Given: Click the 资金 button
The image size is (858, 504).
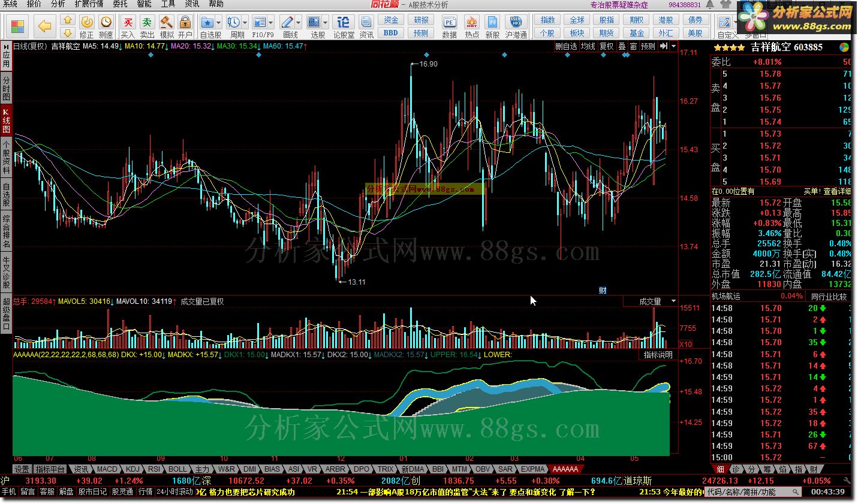Looking at the screenshot, I should pos(391,20).
